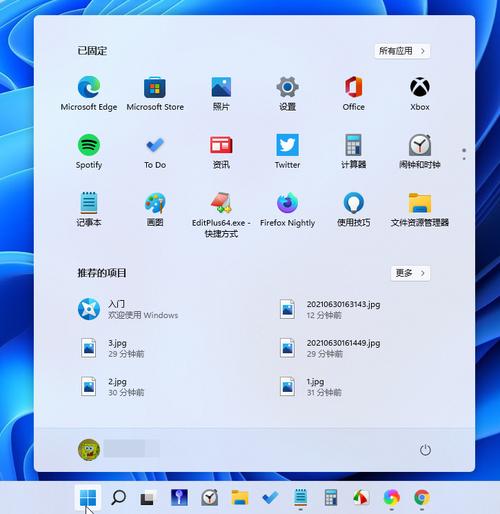
Task: Open recommended file 1.jpg
Action: [311, 387]
